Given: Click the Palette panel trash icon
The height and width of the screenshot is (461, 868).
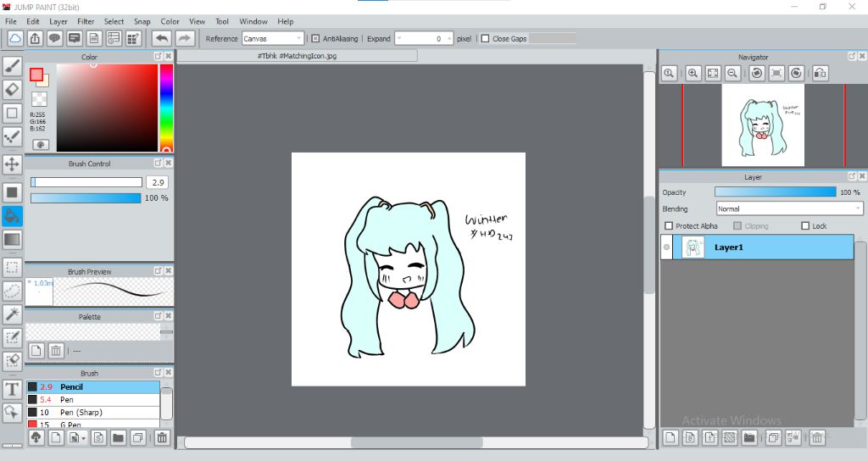Looking at the screenshot, I should 56,350.
